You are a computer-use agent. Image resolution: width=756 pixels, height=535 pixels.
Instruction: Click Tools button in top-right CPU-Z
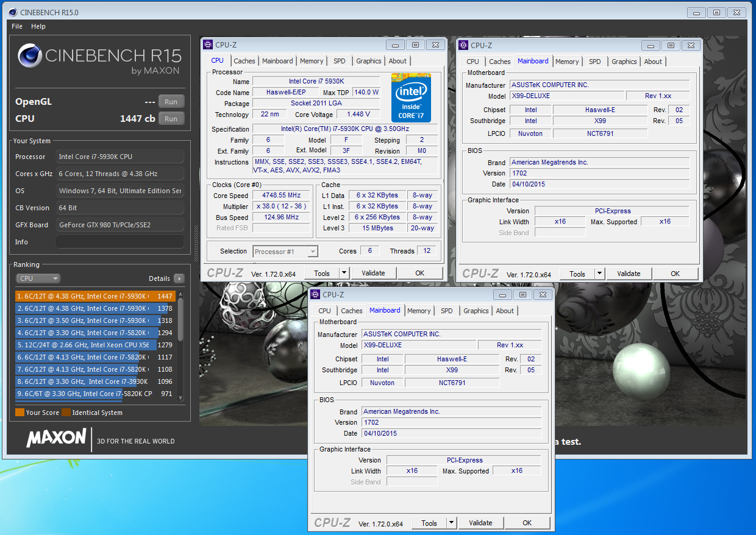point(577,274)
